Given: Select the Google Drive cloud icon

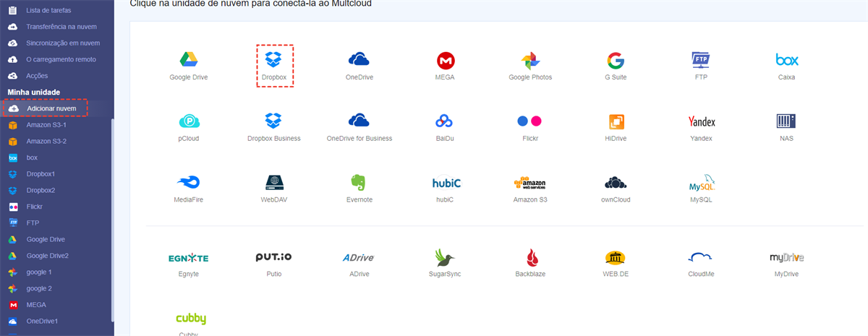Looking at the screenshot, I should [x=189, y=59].
